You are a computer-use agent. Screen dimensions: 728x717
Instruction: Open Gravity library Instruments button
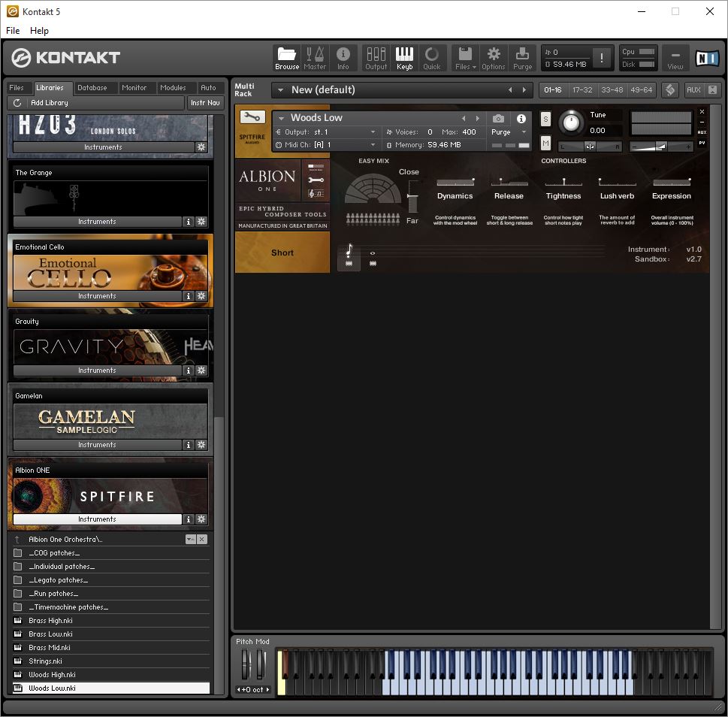(97, 370)
